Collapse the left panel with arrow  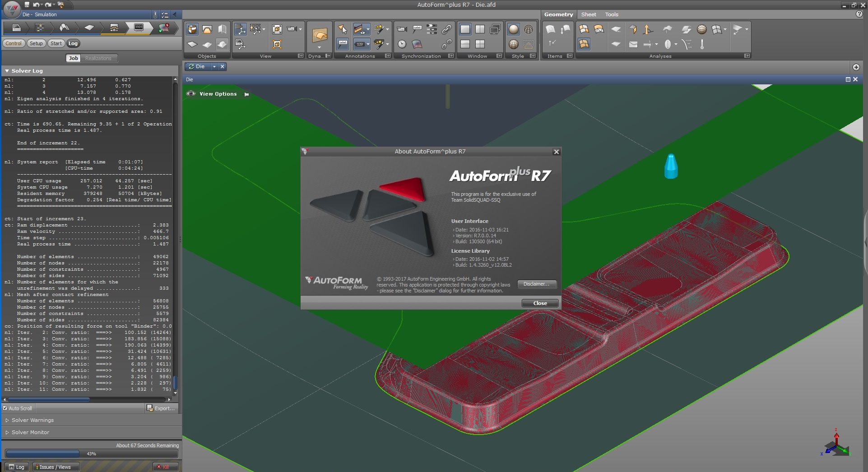(175, 14)
